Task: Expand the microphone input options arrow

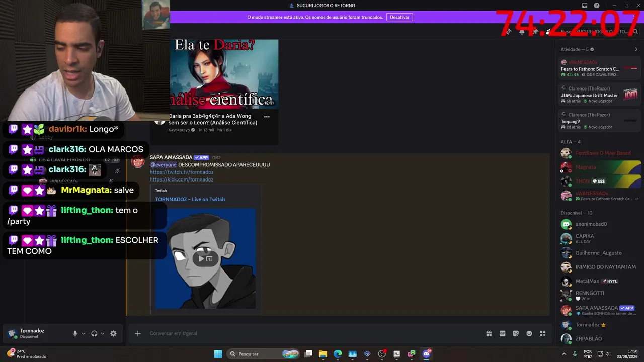Action: [84, 333]
